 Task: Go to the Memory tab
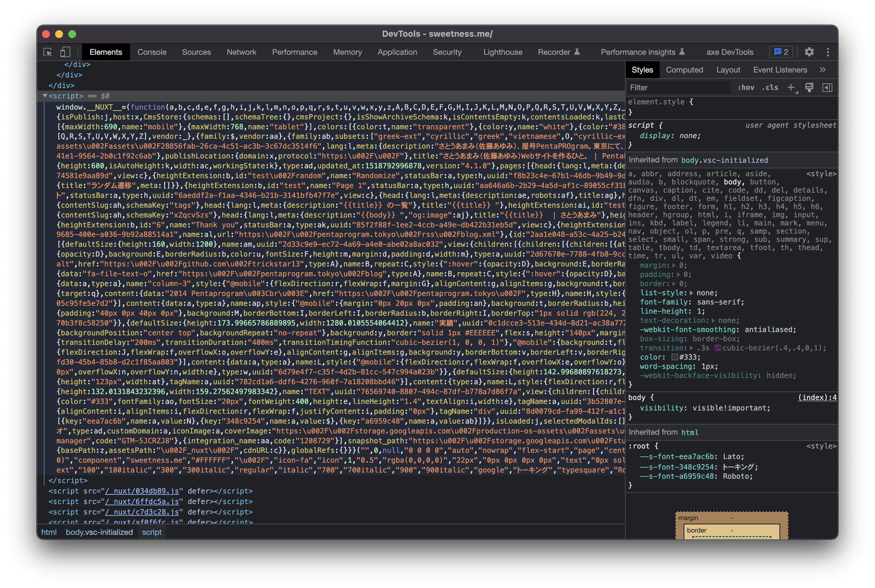(x=347, y=52)
